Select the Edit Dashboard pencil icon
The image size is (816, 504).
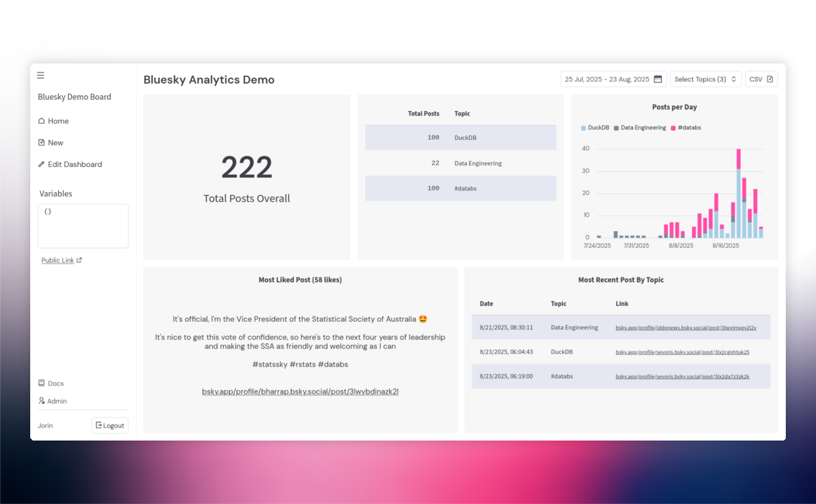pyautogui.click(x=40, y=164)
